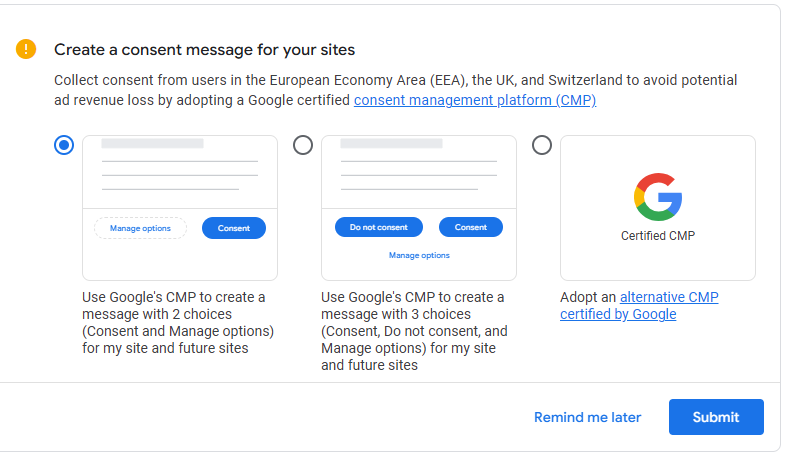Open the consent management platform (CMP) link
Image resolution: width=811 pixels, height=461 pixels.
(475, 100)
